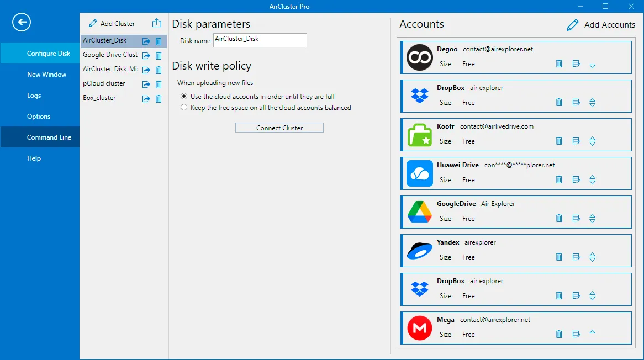This screenshot has width=644, height=360.
Task: Remove the Koofr account with trash icon
Action: tap(559, 141)
